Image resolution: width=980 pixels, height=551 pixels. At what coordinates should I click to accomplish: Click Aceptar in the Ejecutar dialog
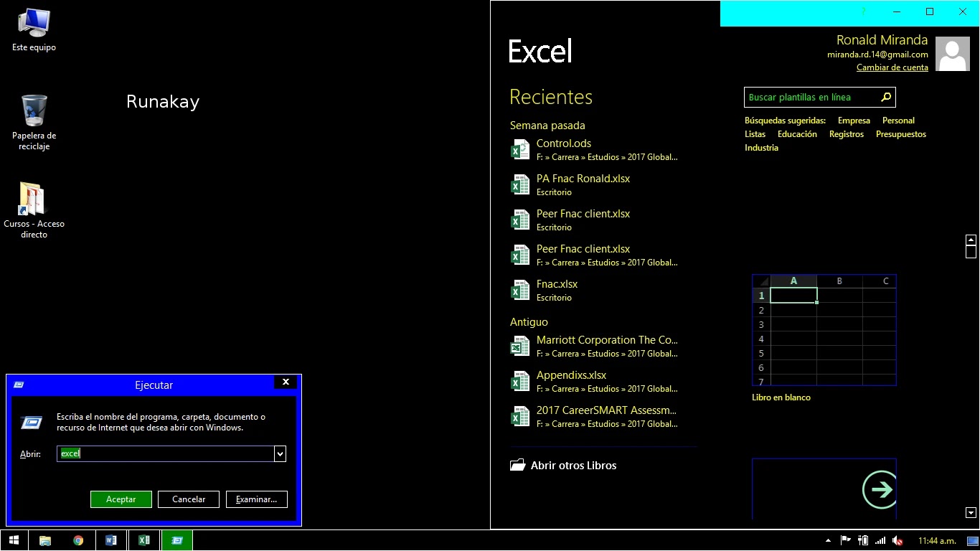121,499
